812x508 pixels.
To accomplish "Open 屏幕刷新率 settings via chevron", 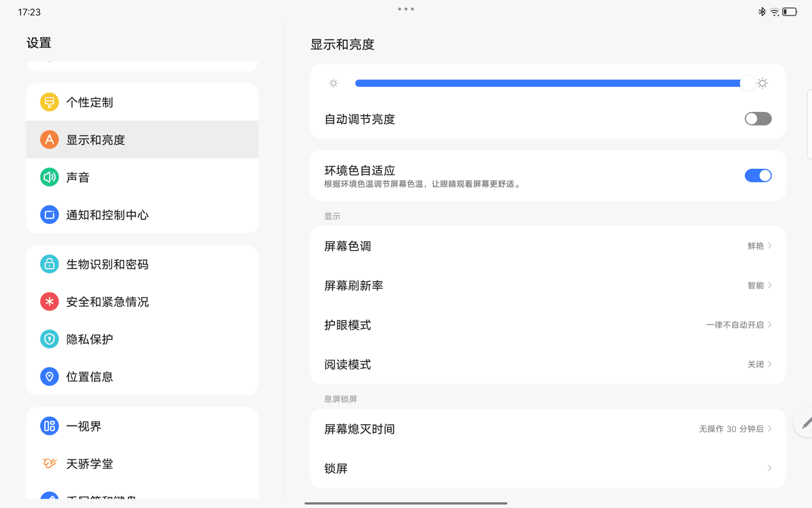I will [769, 285].
